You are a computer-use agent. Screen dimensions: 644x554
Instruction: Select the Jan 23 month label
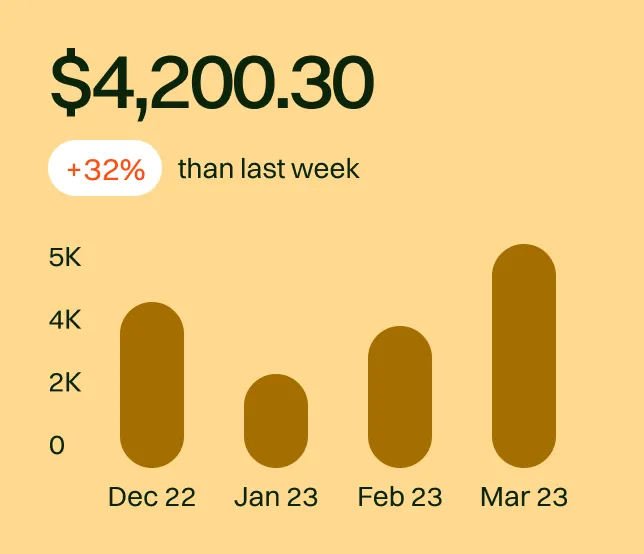click(x=276, y=497)
